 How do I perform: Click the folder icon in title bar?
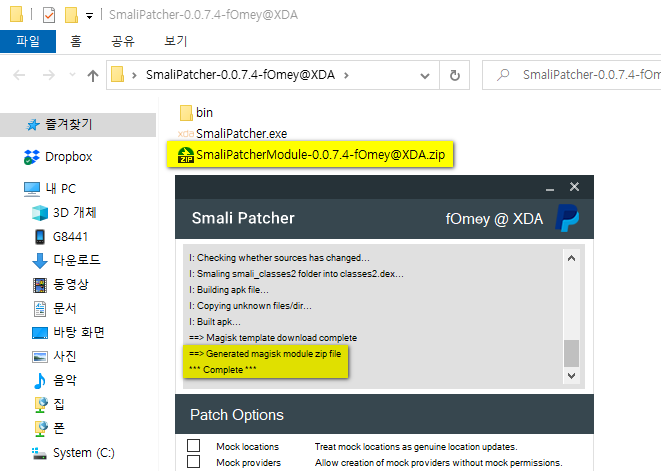16,14
